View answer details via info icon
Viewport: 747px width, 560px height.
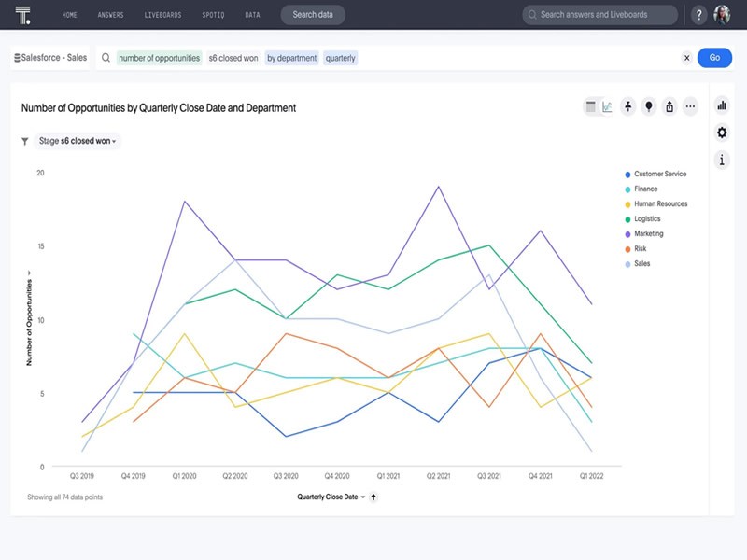(722, 158)
